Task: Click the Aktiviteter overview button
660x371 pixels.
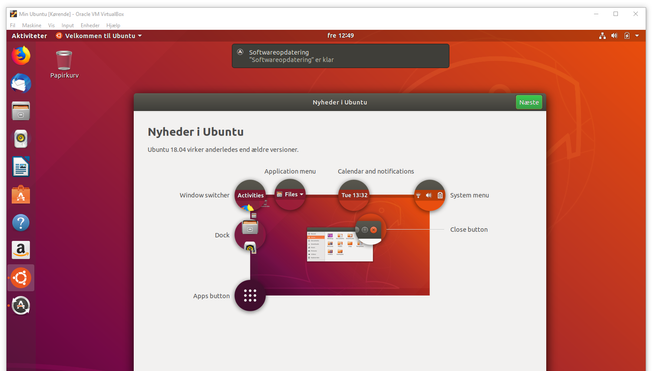Action: 29,36
